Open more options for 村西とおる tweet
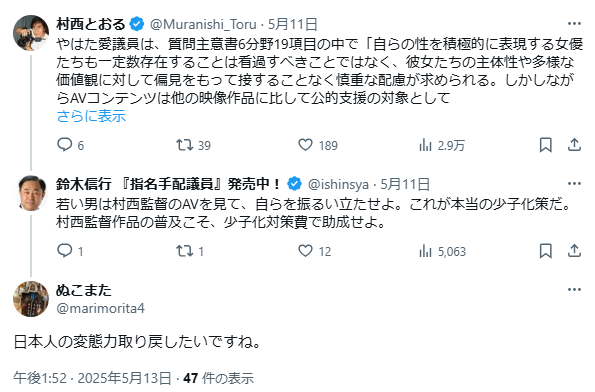This screenshot has width=595, height=392. pos(575,24)
